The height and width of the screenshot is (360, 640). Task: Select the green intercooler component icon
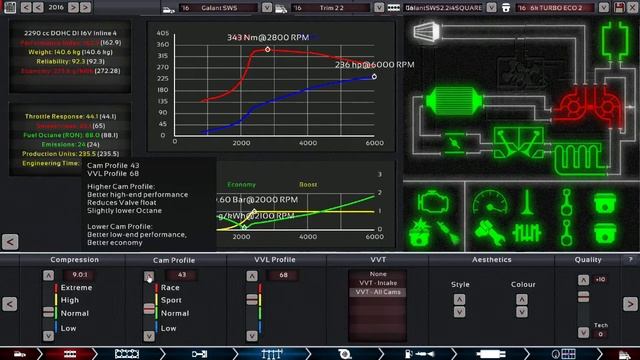point(454,101)
